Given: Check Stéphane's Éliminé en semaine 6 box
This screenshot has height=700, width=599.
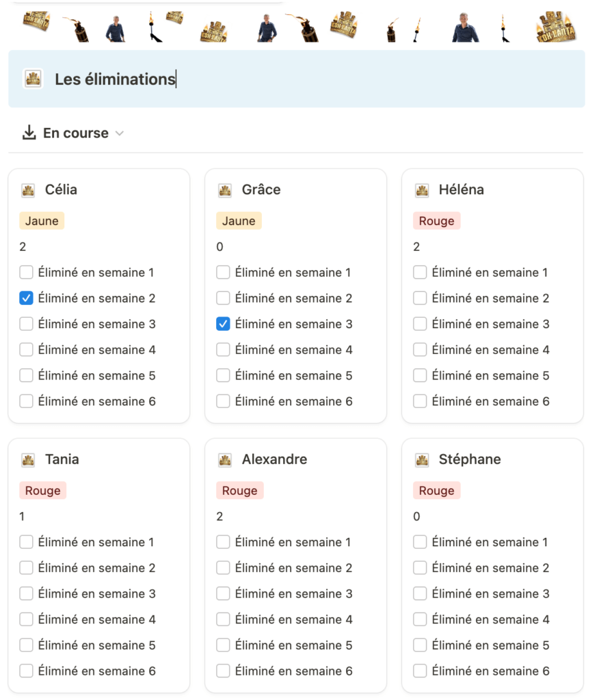Looking at the screenshot, I should tap(420, 671).
